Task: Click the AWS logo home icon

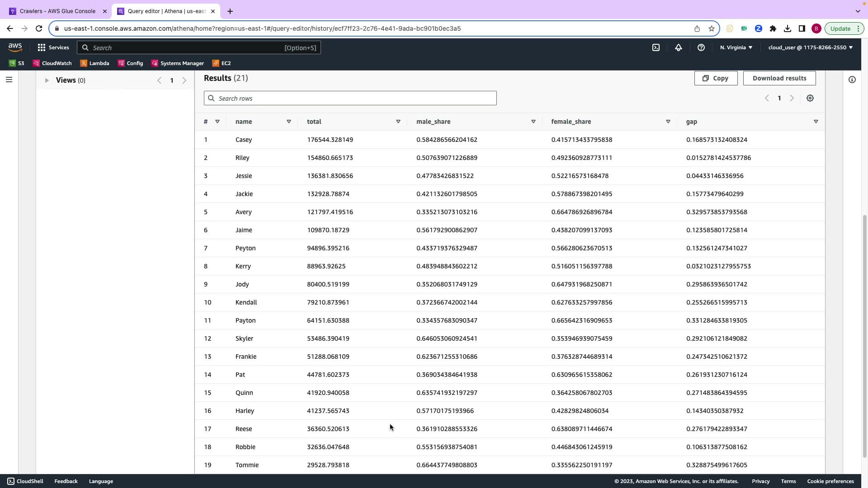Action: click(15, 47)
